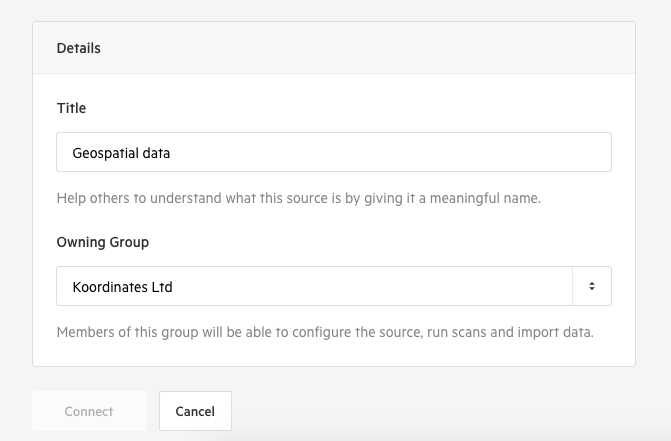Click into the Title input field
Screen dimensions: 671x441
(334, 152)
